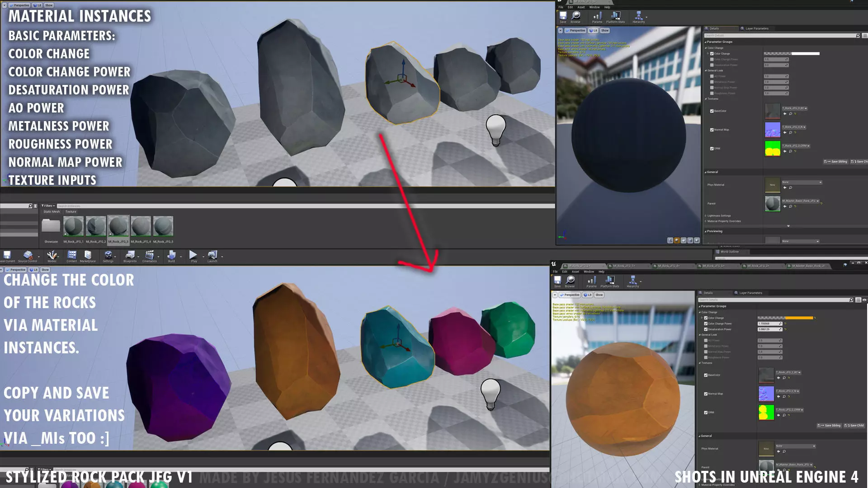This screenshot has width=868, height=488.
Task: Click Browse in the lower material editor toolbar
Action: (570, 282)
